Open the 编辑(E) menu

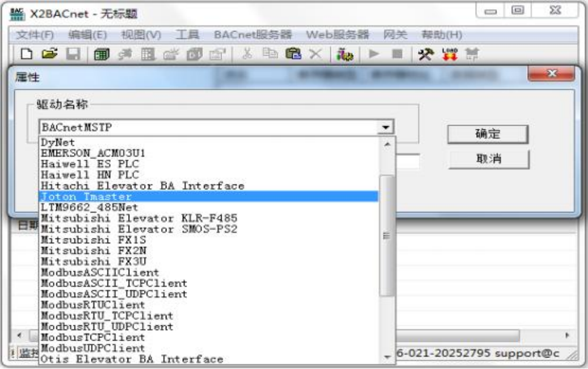(87, 35)
